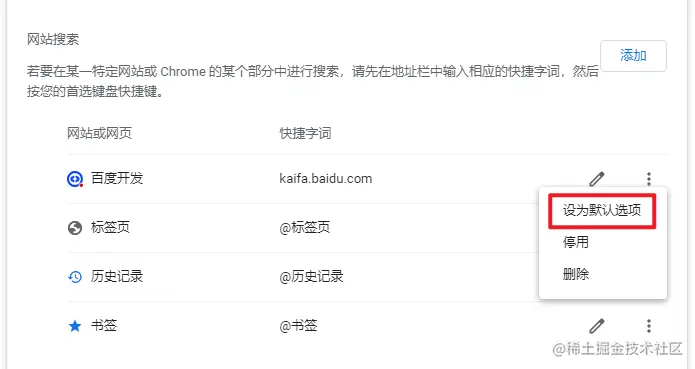Click the 添加 button

coord(633,56)
